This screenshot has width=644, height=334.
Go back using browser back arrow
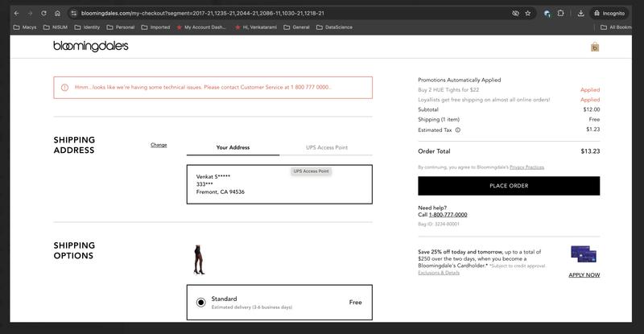16,13
